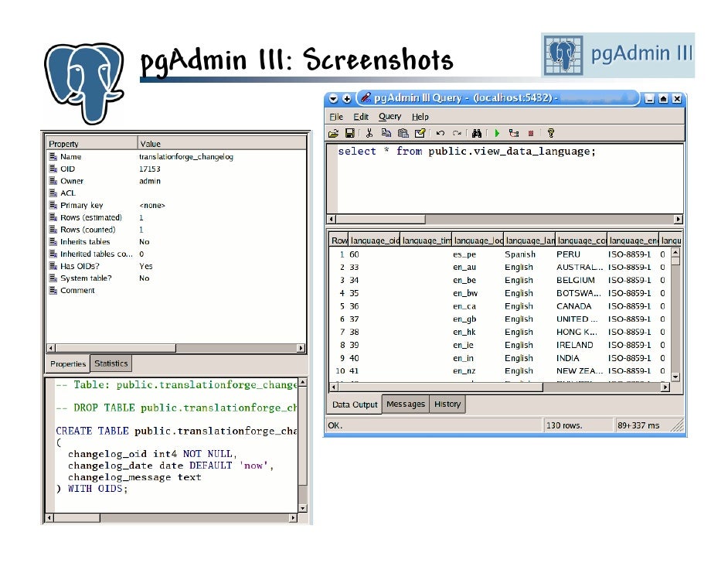The height and width of the screenshot is (563, 728).
Task: Click the Owner property row icon
Action: pyautogui.click(x=53, y=181)
